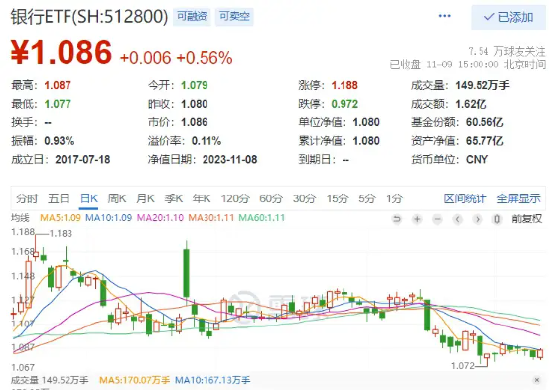Screen dimensions: 550x391
Task: Click the chart low marker 1.072
Action: [x=462, y=366]
